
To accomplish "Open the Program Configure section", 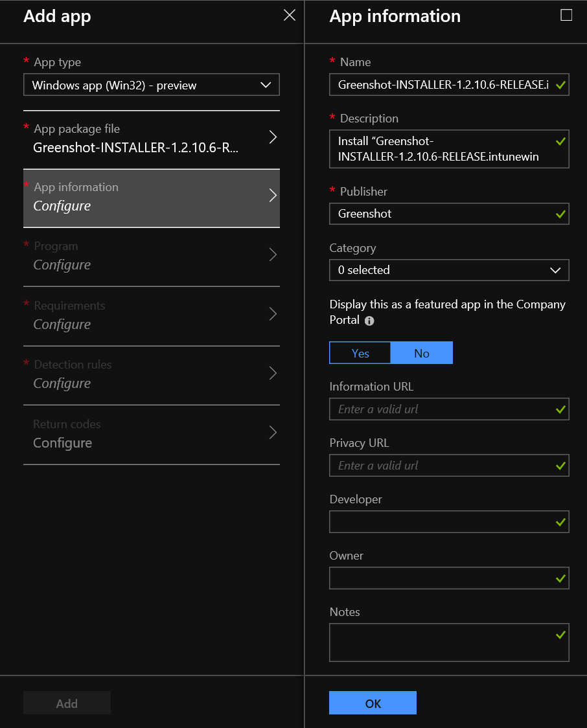I will click(152, 257).
